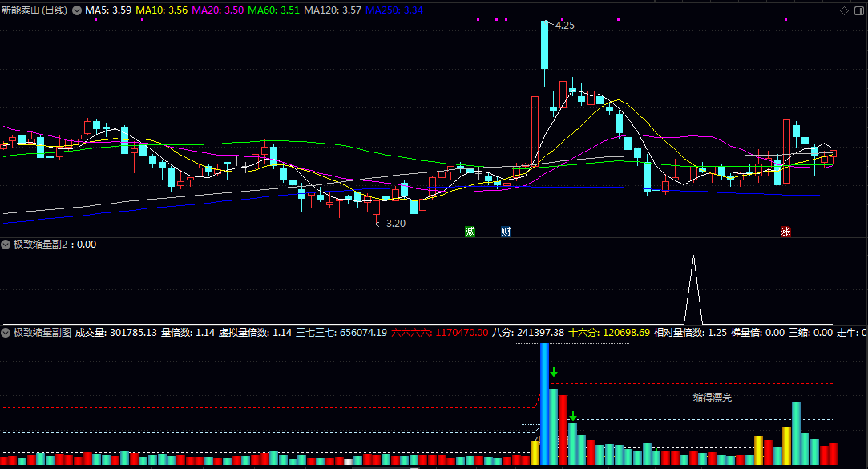Click the diamond icon at top right

point(844,10)
